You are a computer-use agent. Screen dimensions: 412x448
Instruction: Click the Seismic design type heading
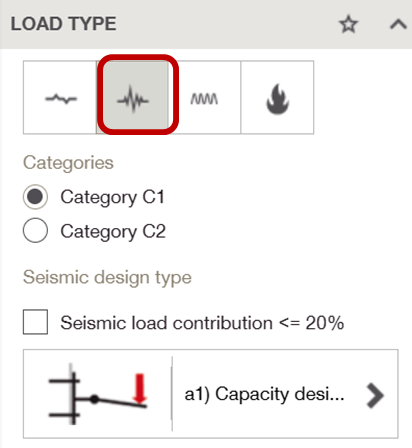point(107,277)
